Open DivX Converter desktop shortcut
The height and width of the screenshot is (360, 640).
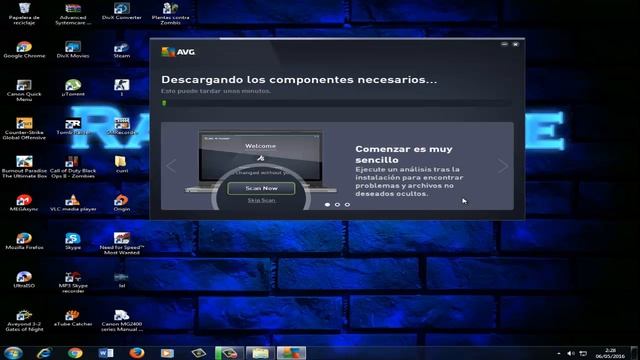point(122,11)
